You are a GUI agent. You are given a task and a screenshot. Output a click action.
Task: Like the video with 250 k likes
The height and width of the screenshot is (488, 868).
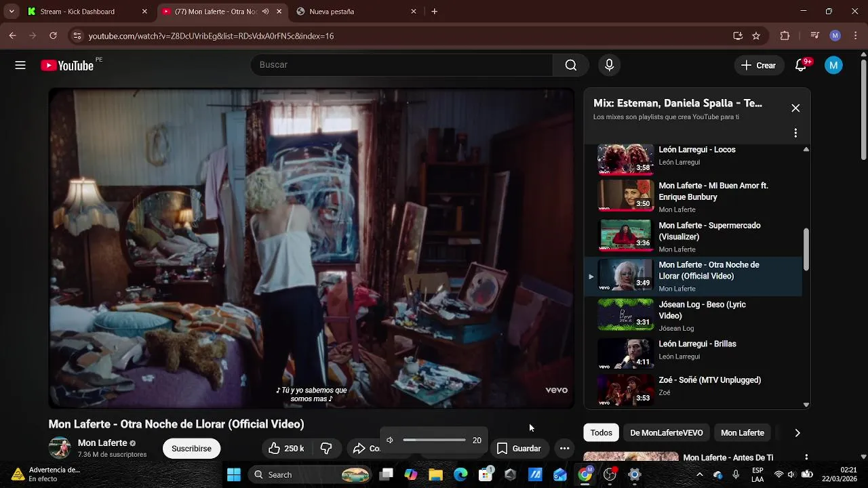click(x=286, y=448)
